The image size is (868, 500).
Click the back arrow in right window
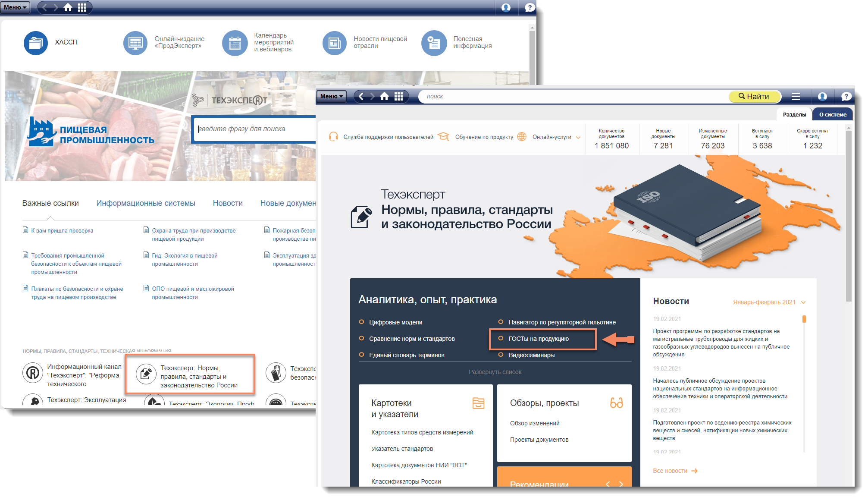point(361,96)
